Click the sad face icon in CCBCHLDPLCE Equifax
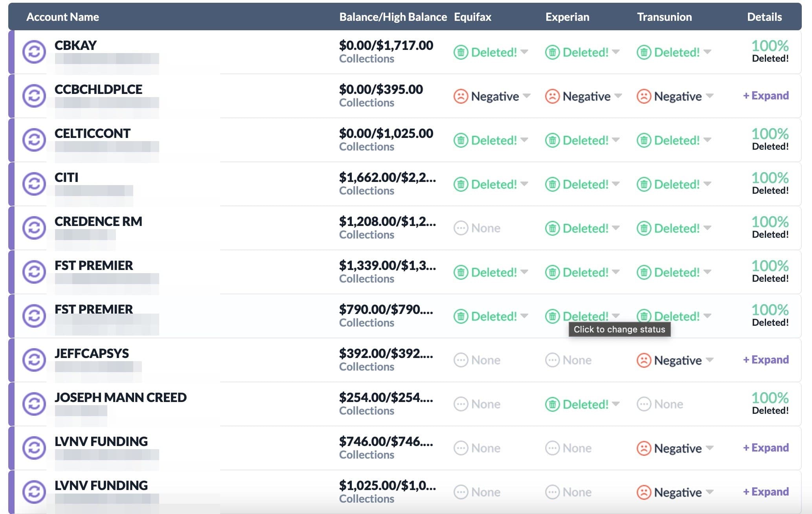This screenshot has height=514, width=812. (461, 96)
